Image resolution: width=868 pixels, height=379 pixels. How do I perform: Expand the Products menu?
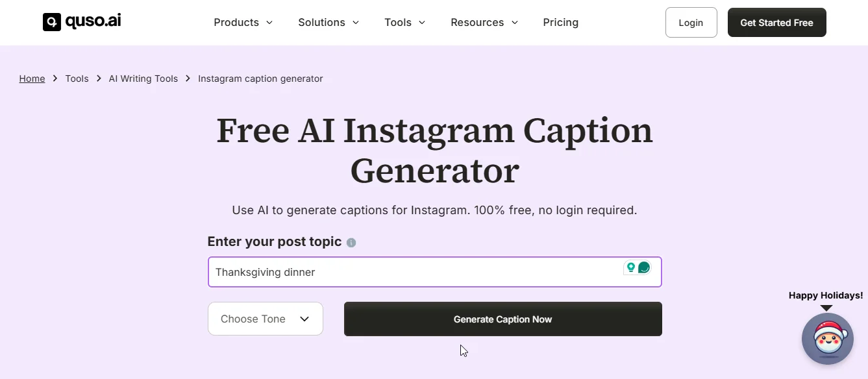(243, 22)
